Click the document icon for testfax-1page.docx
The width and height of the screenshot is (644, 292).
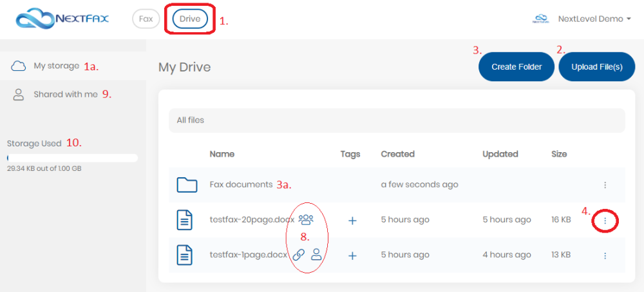pos(184,255)
